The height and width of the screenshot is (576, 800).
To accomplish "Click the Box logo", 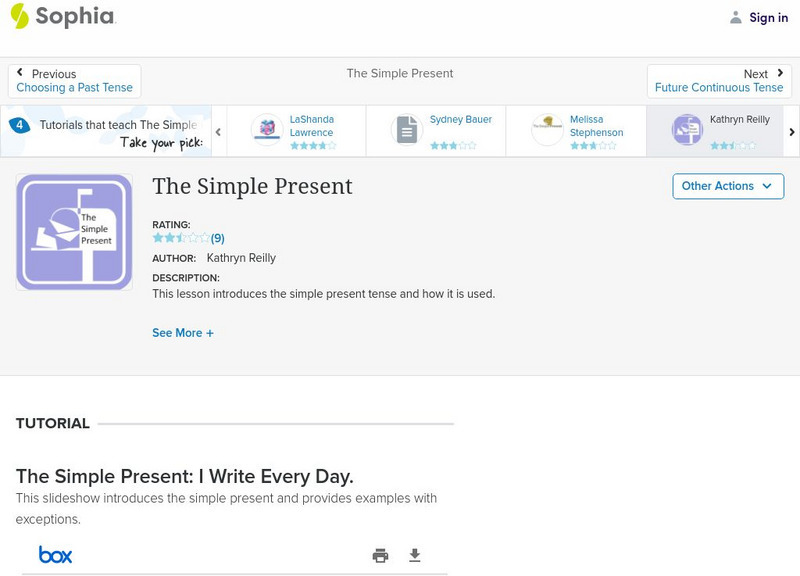I will 55,555.
